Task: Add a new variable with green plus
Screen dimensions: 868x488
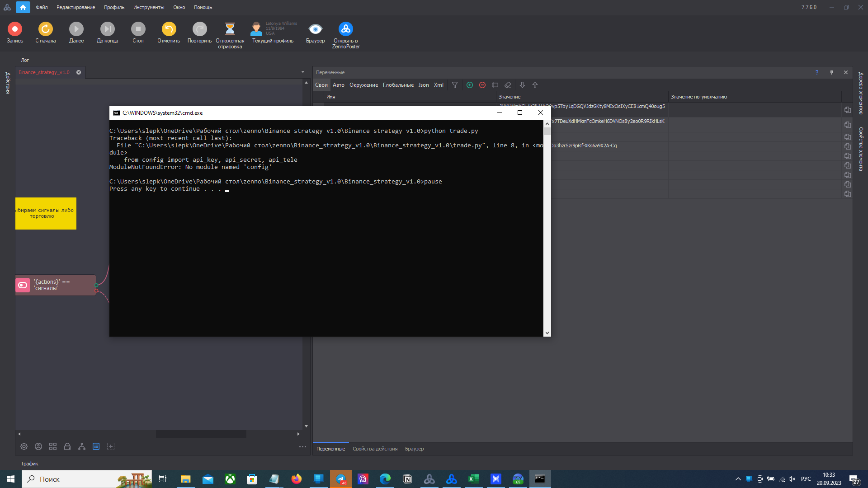Action: coord(470,85)
